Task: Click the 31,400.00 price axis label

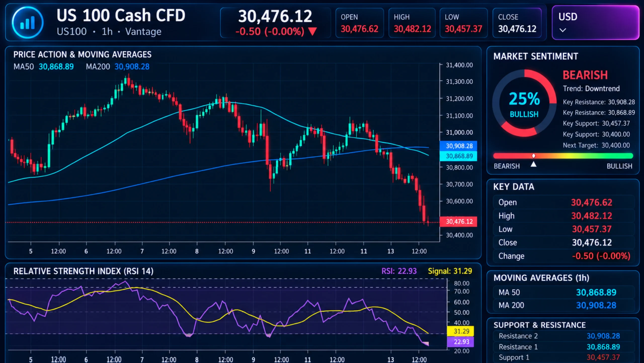Action: pyautogui.click(x=459, y=65)
